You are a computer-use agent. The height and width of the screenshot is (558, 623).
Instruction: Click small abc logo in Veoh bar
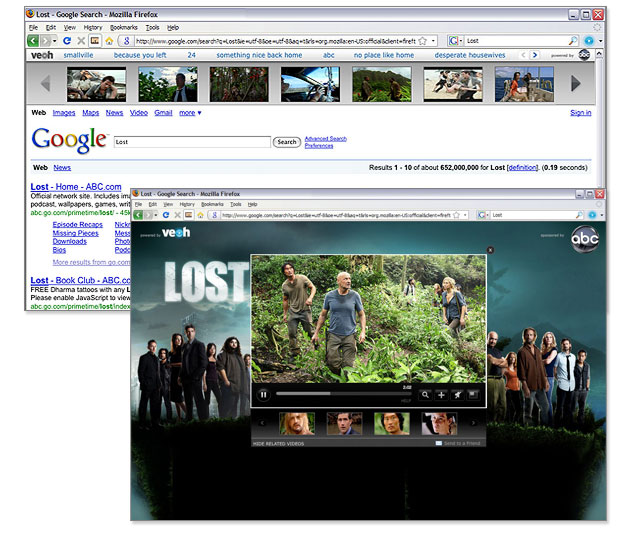[x=584, y=55]
